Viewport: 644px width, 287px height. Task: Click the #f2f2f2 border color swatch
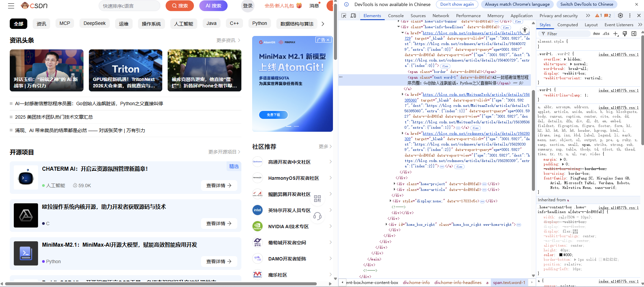coord(600,259)
